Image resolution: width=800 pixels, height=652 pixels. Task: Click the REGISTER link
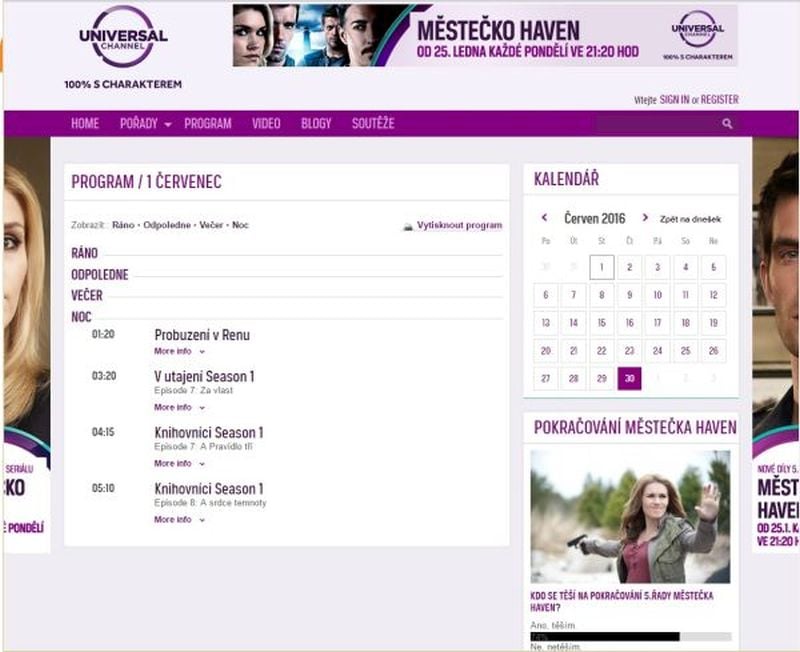click(x=719, y=99)
